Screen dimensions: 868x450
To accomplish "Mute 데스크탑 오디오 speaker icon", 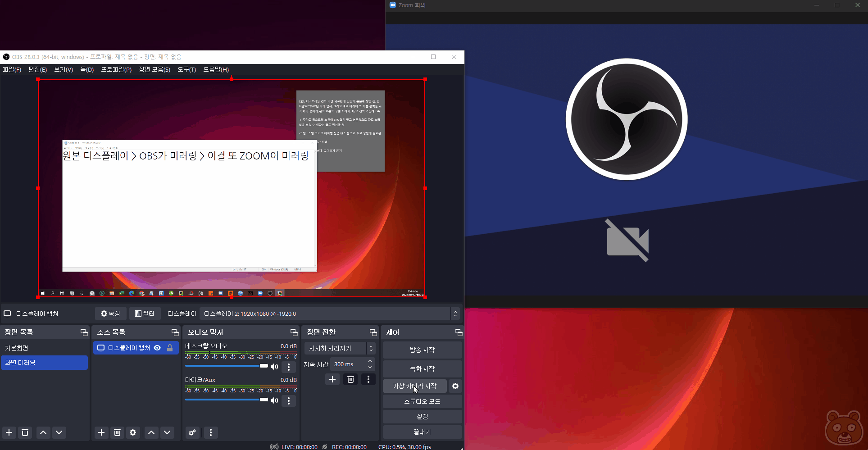I will [x=274, y=367].
